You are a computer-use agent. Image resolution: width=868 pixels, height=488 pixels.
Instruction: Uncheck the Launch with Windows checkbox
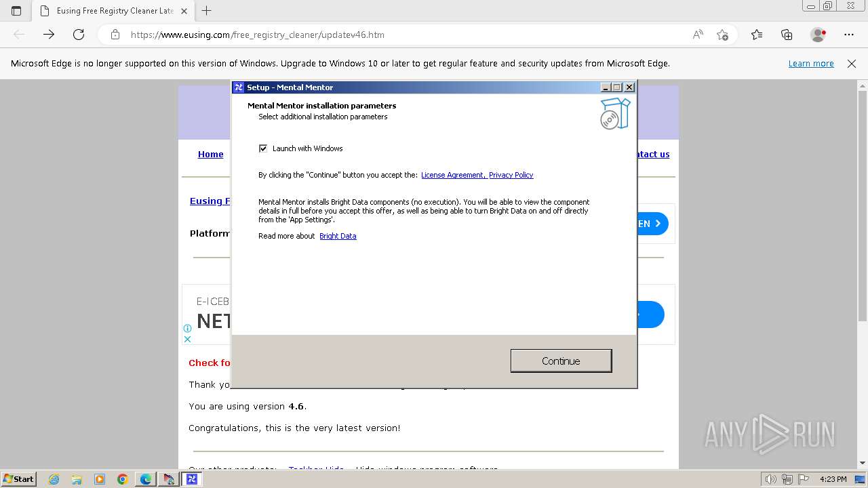(x=263, y=148)
